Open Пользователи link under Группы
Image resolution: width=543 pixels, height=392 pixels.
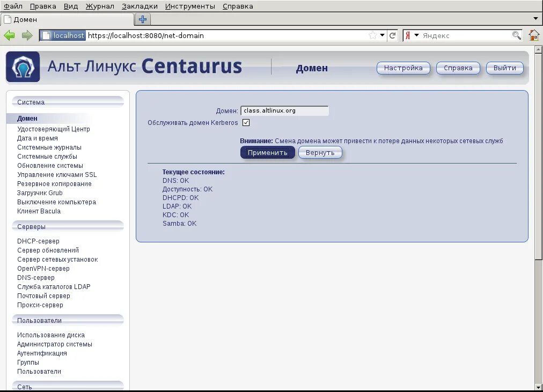[39, 372]
